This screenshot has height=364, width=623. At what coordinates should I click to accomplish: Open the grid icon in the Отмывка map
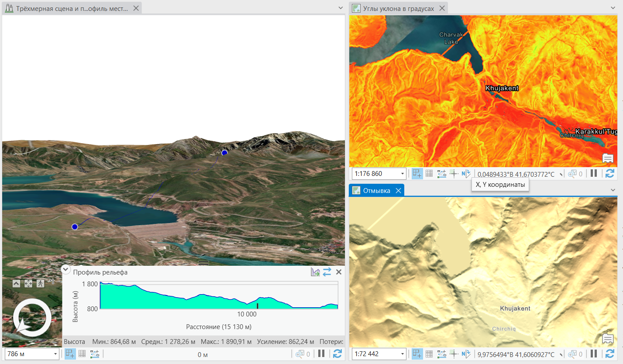429,354
